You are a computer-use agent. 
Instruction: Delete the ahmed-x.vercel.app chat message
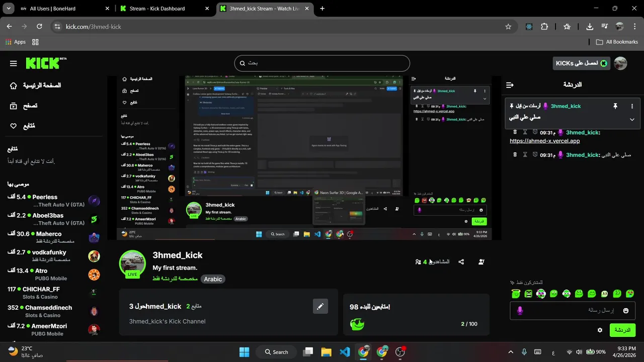[x=515, y=132]
